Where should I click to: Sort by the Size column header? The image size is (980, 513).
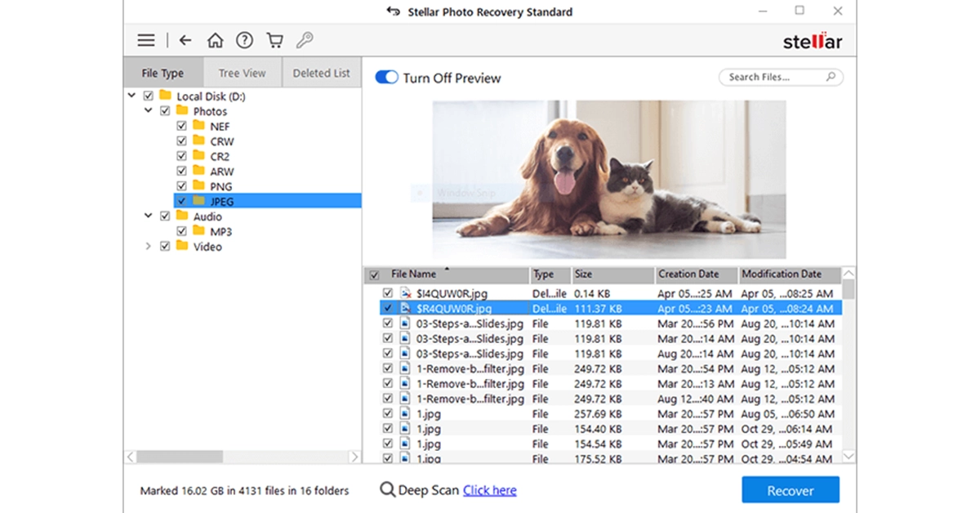[612, 274]
